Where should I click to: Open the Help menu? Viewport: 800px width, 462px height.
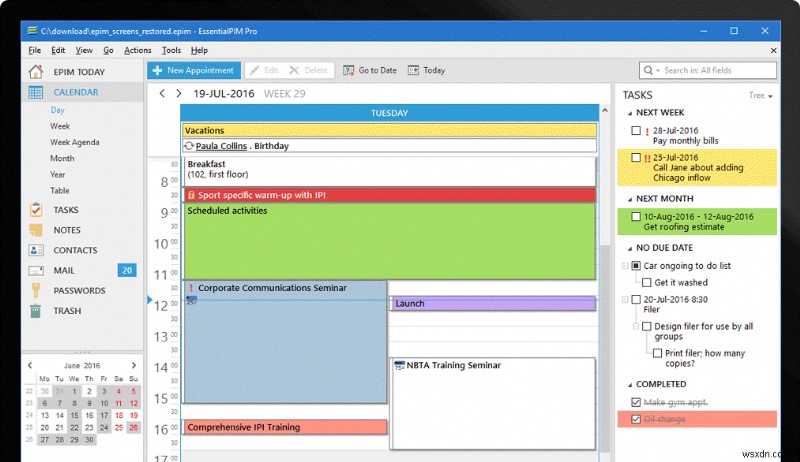click(x=199, y=50)
